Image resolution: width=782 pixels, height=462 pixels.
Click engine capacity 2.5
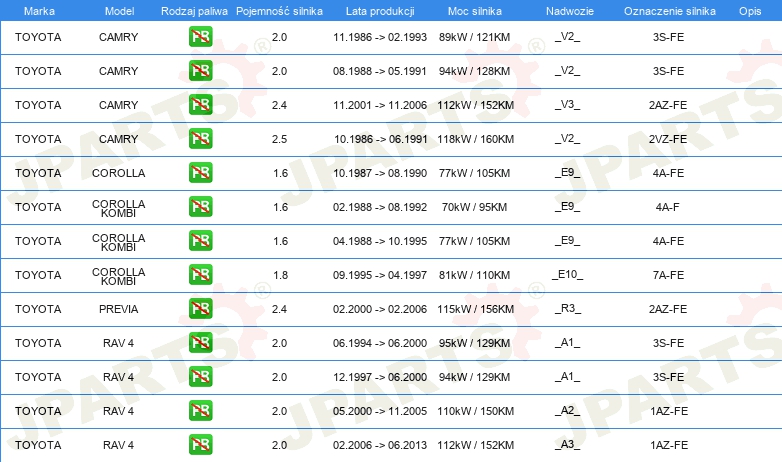(x=279, y=139)
